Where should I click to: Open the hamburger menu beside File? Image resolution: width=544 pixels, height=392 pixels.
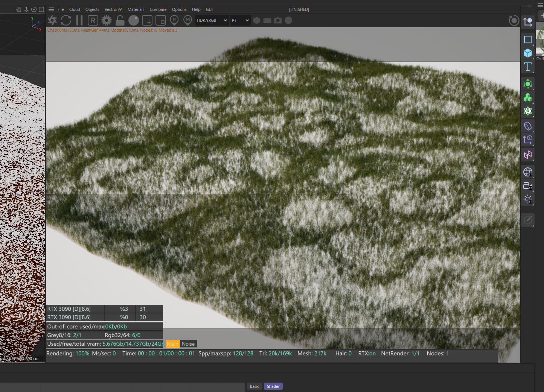tap(51, 9)
